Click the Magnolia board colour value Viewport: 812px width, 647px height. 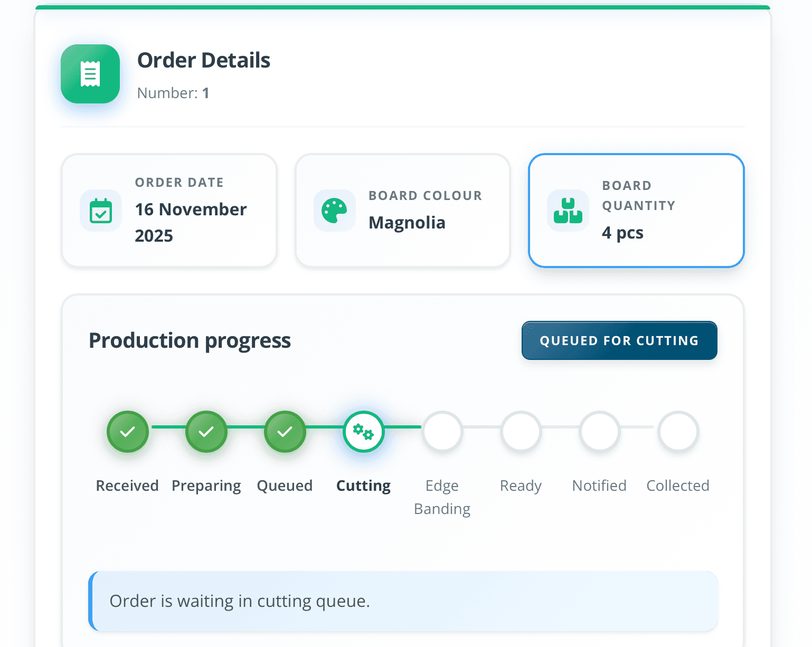407,222
